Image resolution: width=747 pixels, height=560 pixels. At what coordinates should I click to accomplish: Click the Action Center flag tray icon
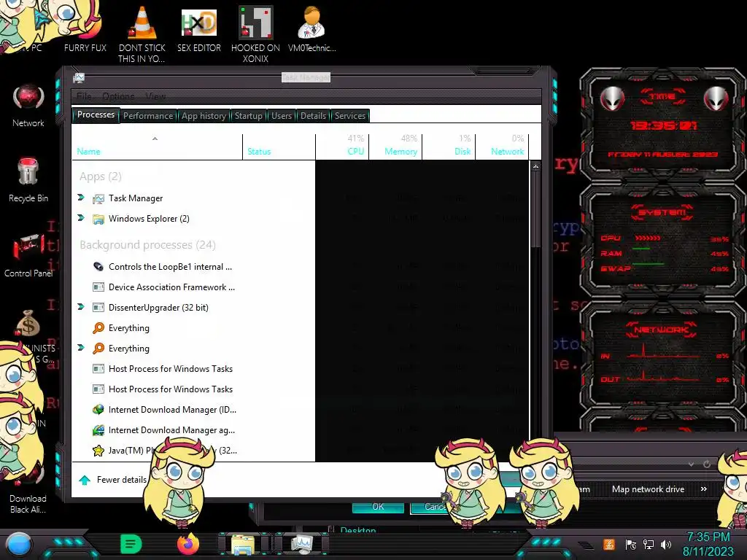click(x=631, y=544)
